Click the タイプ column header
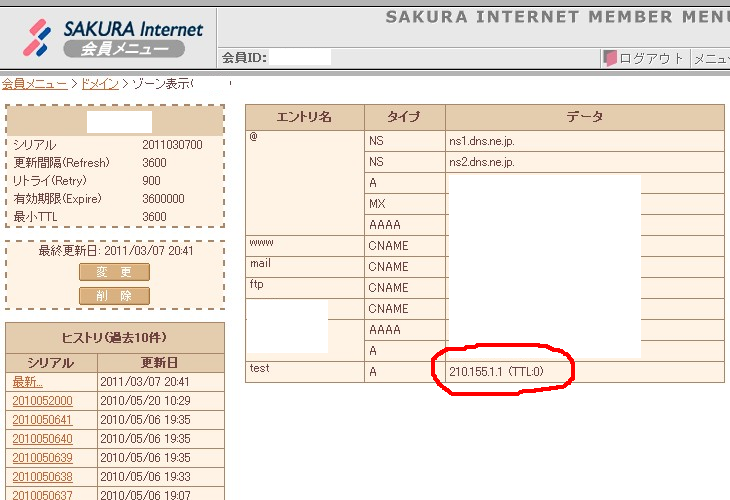 pyautogui.click(x=404, y=117)
